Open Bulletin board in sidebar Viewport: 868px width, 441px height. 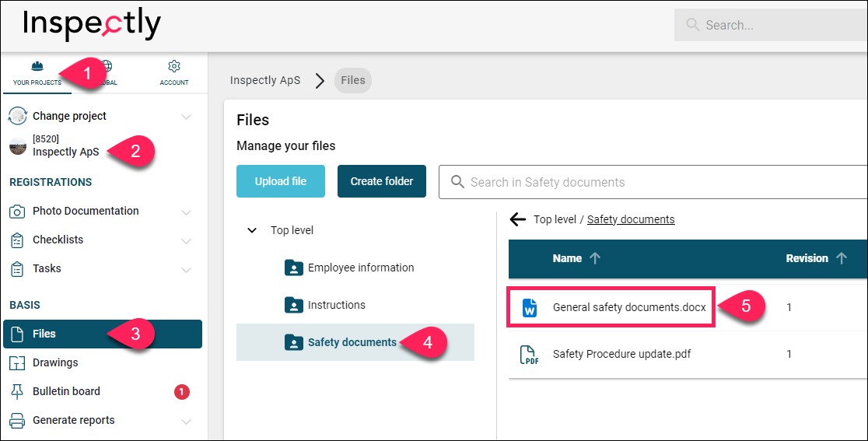(x=66, y=391)
